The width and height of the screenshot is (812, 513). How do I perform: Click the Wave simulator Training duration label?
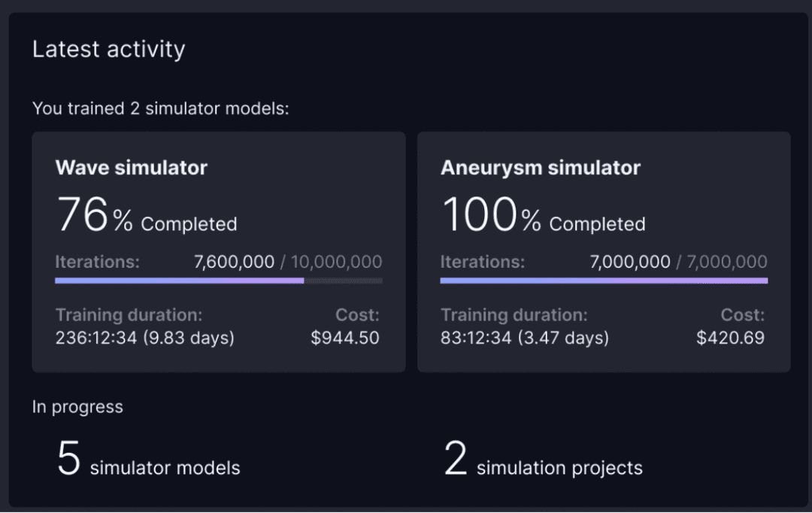129,314
